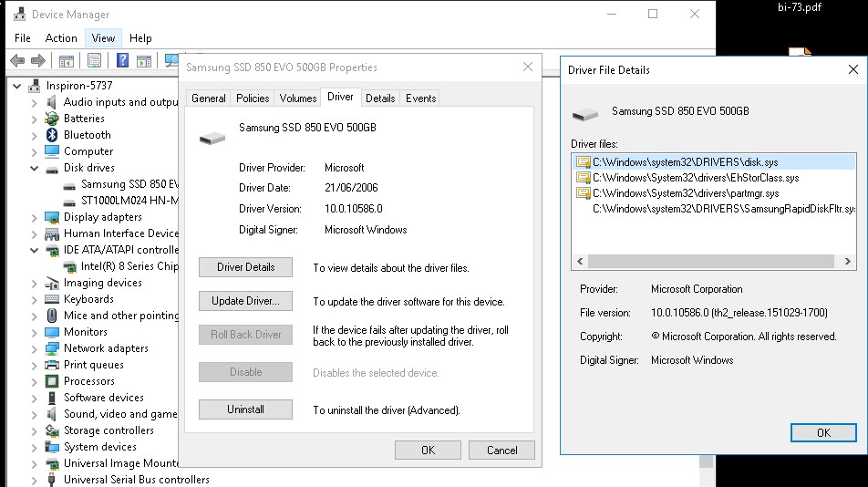868x487 pixels.
Task: Switch to the Details tab
Action: [380, 98]
